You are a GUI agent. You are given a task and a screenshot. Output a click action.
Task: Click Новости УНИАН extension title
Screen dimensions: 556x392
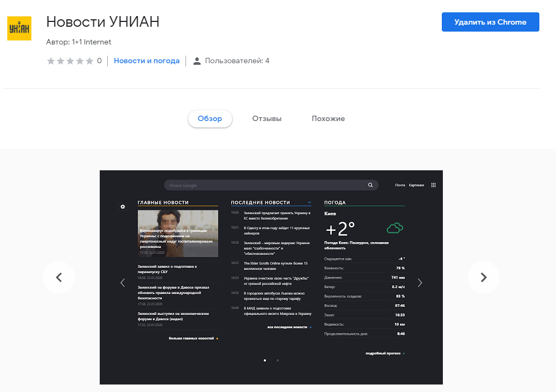[103, 21]
